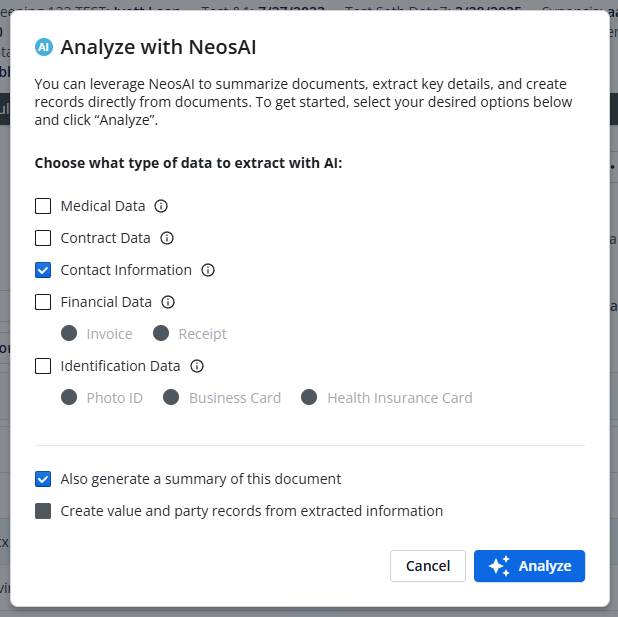Select the Health Insurance Card radio button
Image resolution: width=618 pixels, height=617 pixels.
pos(310,398)
